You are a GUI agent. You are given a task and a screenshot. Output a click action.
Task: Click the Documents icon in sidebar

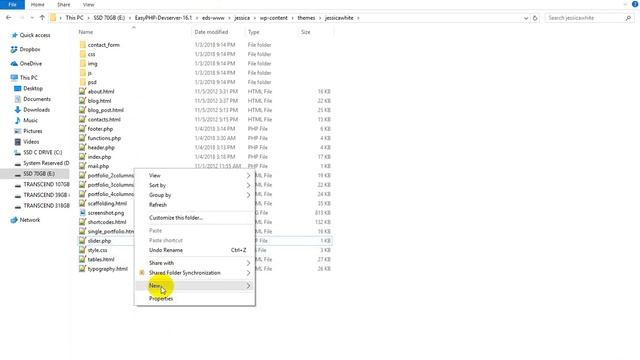point(18,99)
